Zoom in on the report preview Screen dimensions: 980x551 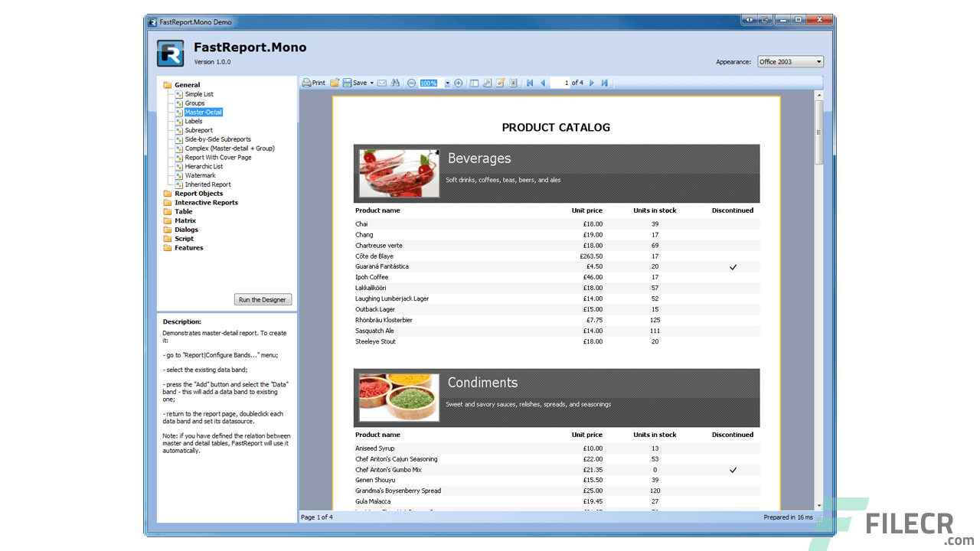pyautogui.click(x=458, y=83)
